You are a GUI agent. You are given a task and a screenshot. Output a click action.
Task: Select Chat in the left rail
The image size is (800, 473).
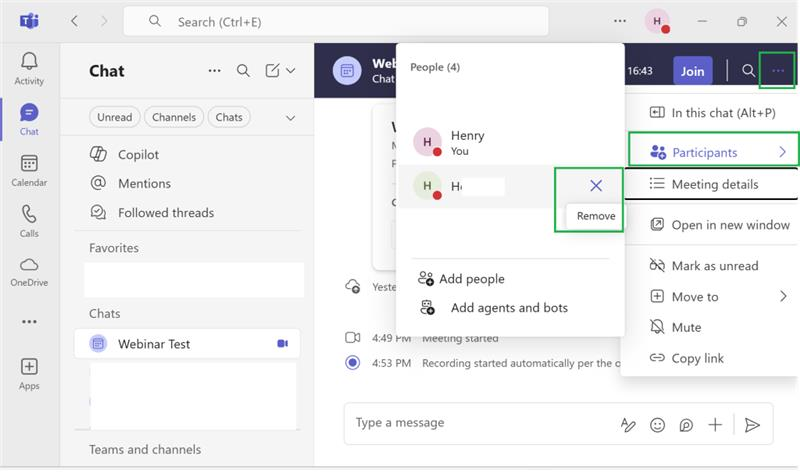(x=29, y=119)
